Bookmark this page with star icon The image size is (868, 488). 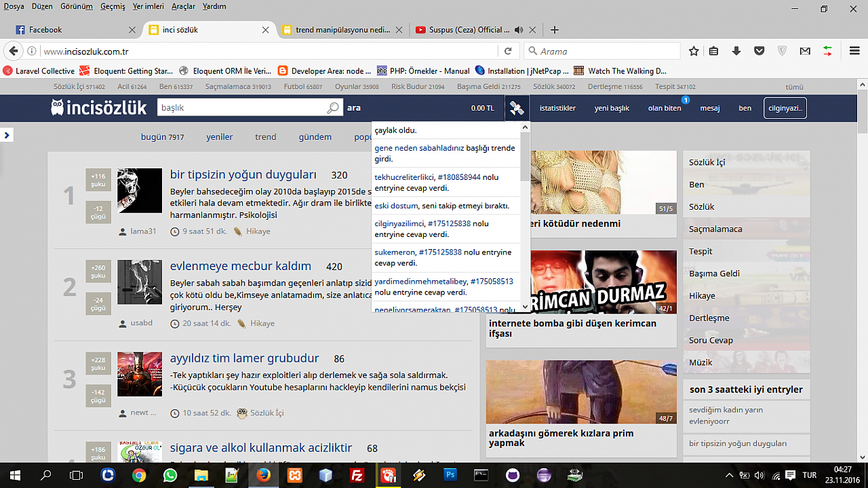click(694, 51)
